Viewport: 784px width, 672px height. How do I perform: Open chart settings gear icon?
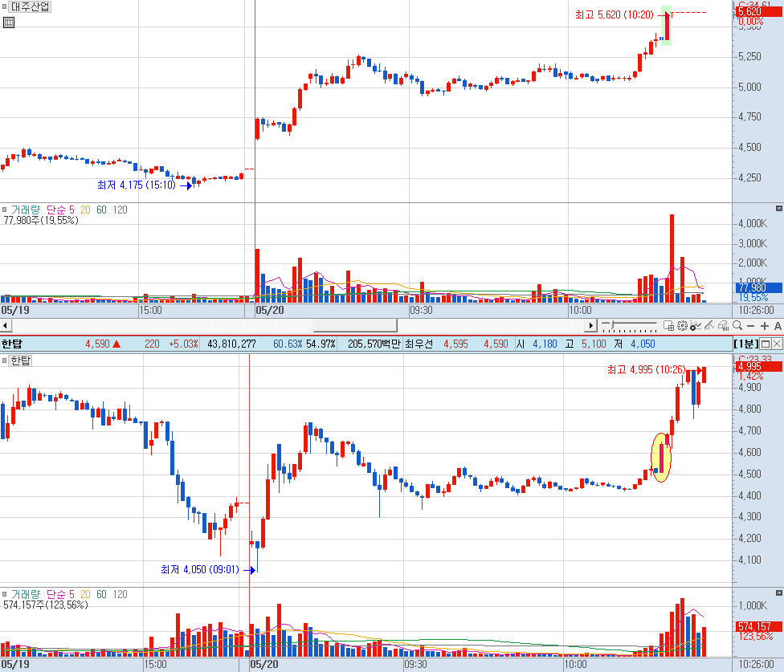pyautogui.click(x=682, y=326)
